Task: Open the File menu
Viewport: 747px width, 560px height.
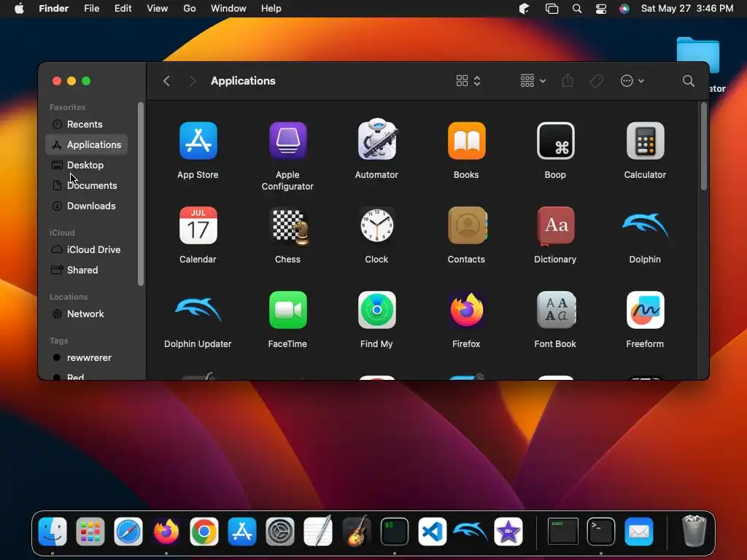Action: coord(91,9)
